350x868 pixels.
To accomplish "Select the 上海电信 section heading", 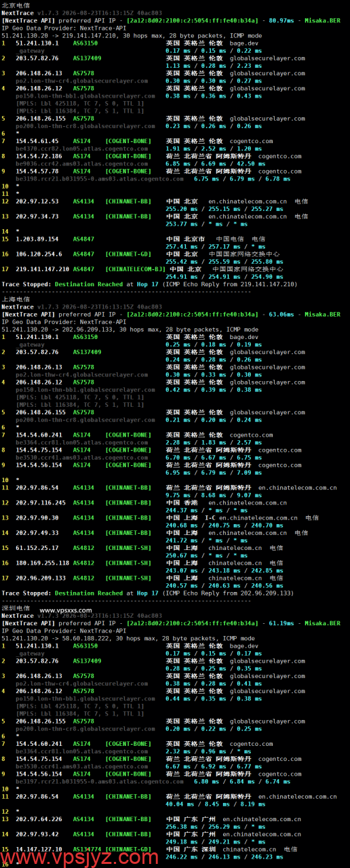I will click(16, 299).
